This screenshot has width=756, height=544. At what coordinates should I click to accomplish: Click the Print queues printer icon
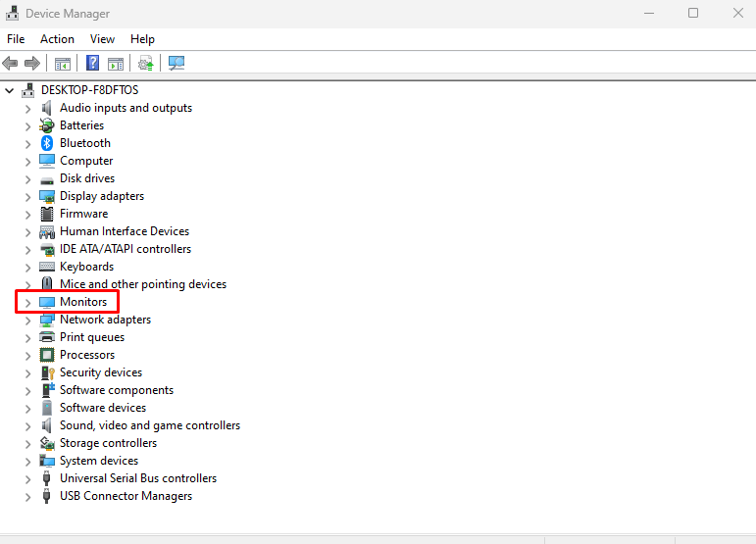[47, 337]
